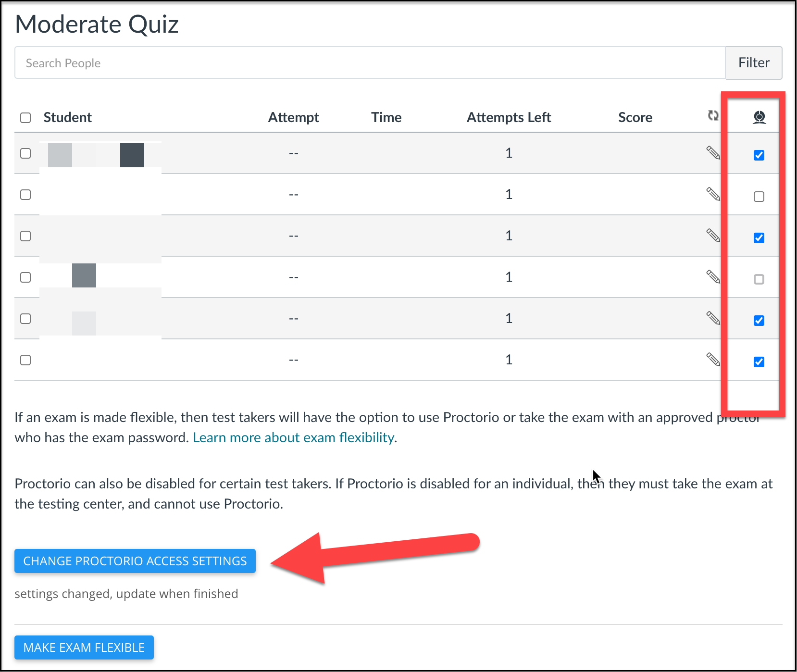This screenshot has height=672, width=797.
Task: Click the refresh icon in table header
Action: pos(713,115)
